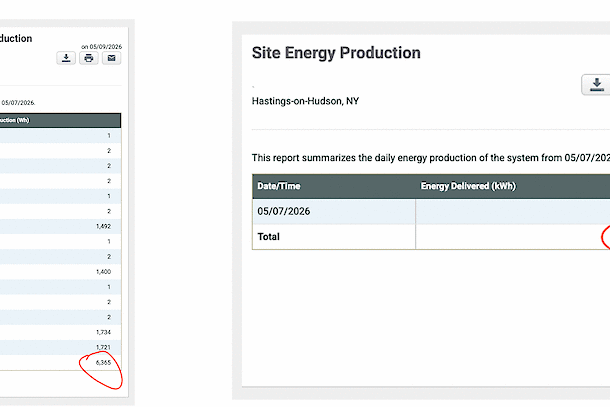Viewport: 610px width, 407px height.
Task: Click the 05/07/2026 date cell in the table
Action: tap(284, 211)
